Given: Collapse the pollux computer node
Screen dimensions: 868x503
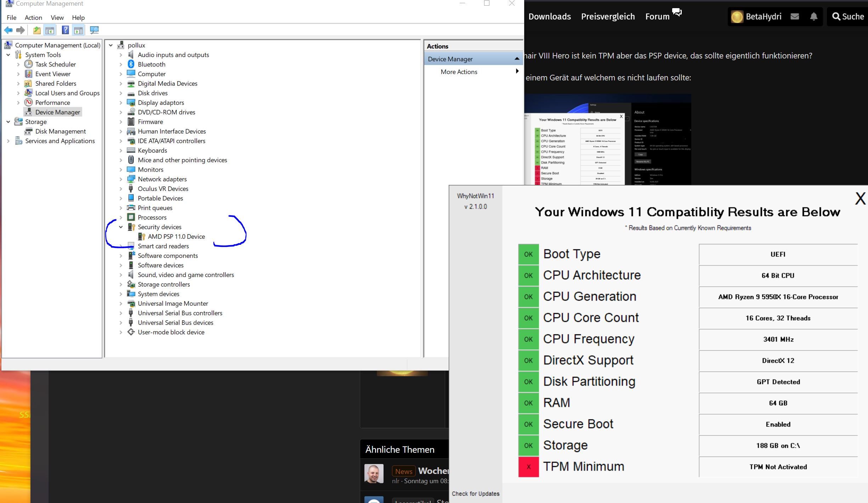Looking at the screenshot, I should (x=111, y=45).
